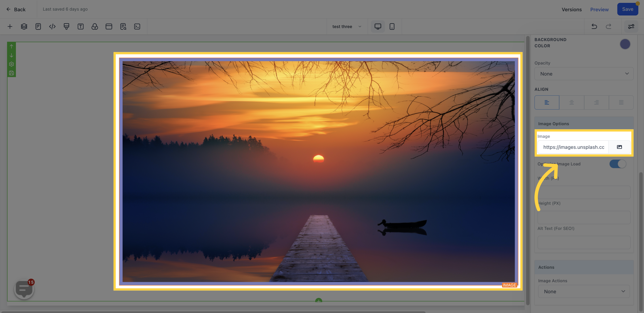This screenshot has height=313, width=644.
Task: Select right align option
Action: click(596, 102)
